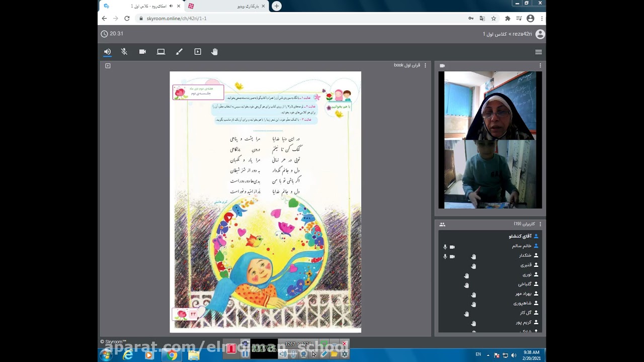This screenshot has height=362, width=644.
Task: Open Chrome profile avatar
Action: 530,18
